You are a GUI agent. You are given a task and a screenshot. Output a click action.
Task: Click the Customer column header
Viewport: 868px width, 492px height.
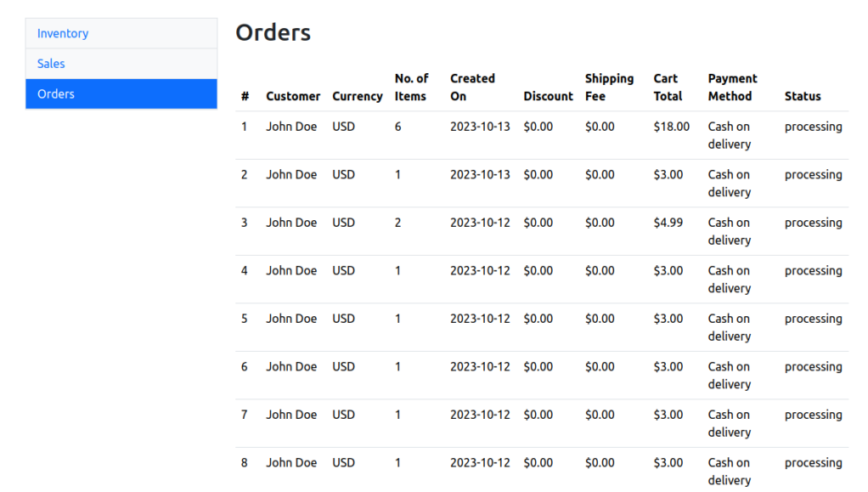pyautogui.click(x=293, y=96)
